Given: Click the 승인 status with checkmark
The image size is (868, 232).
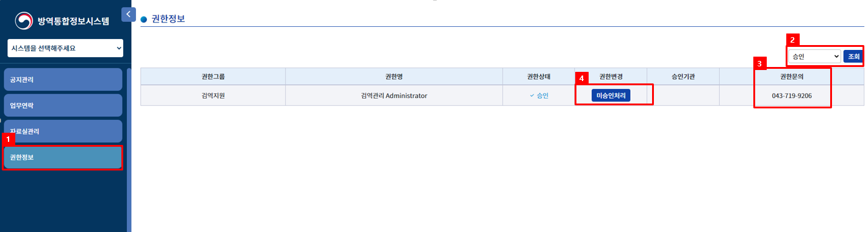Looking at the screenshot, I should coord(539,96).
